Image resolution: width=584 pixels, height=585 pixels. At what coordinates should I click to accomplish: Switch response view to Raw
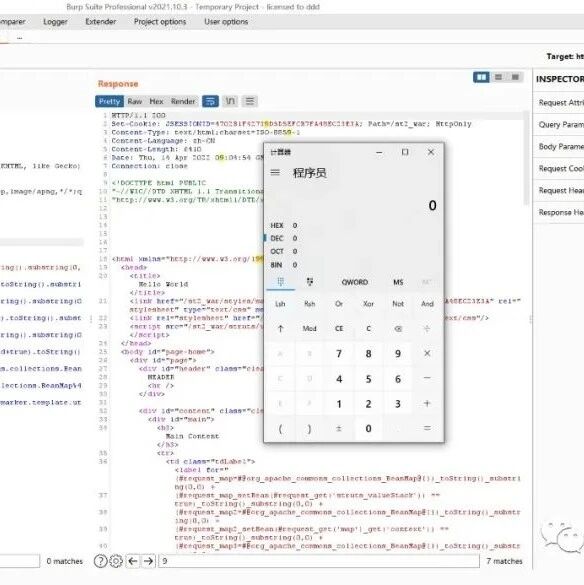(x=135, y=101)
